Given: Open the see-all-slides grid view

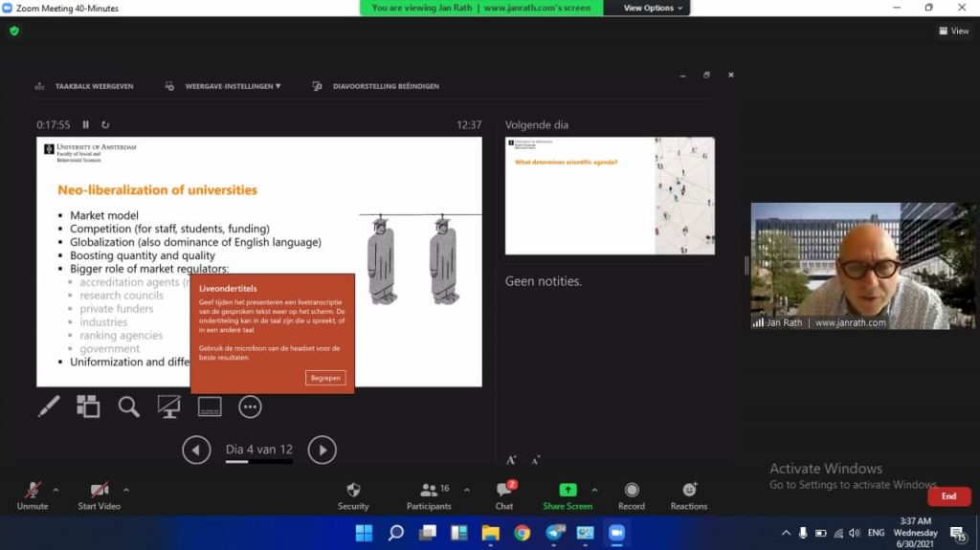Looking at the screenshot, I should click(88, 407).
